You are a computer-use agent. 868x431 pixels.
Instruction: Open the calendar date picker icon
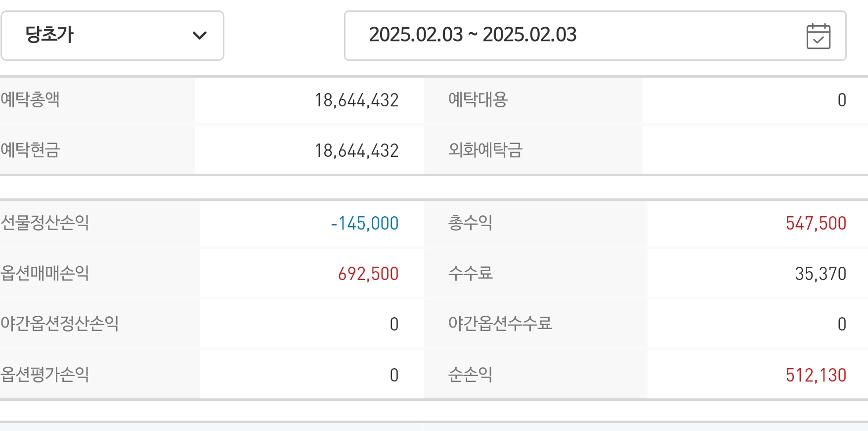(x=818, y=36)
